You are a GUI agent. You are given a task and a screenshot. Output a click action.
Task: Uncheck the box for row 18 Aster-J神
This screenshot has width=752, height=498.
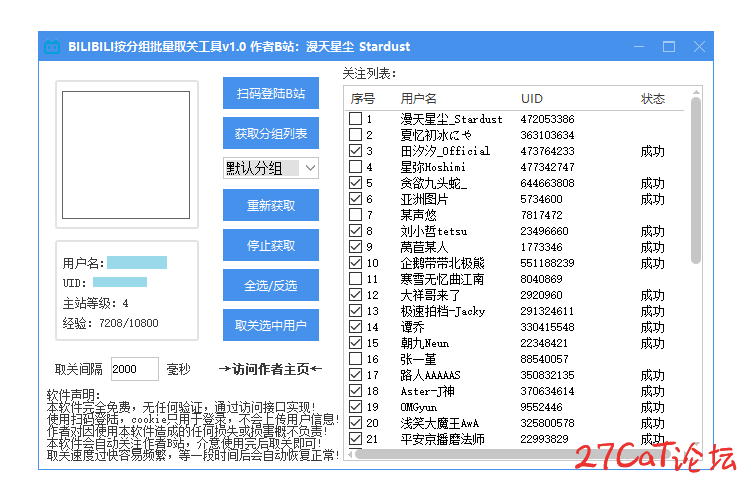point(355,391)
